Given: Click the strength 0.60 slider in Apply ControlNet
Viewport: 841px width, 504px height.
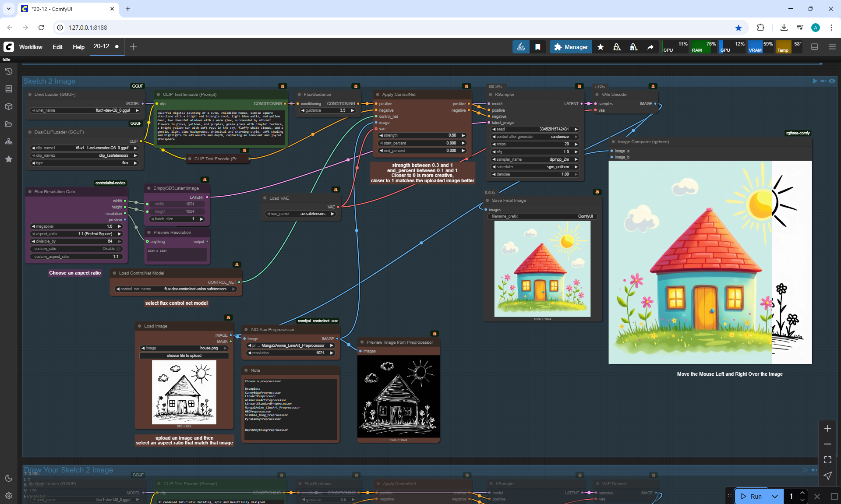Looking at the screenshot, I should pos(422,135).
